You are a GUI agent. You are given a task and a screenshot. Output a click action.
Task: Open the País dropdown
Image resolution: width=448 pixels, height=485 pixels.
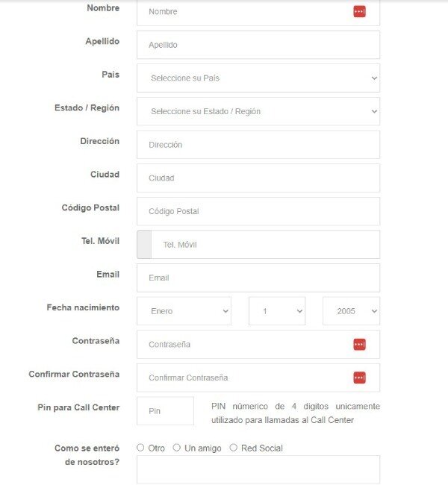[258, 78]
